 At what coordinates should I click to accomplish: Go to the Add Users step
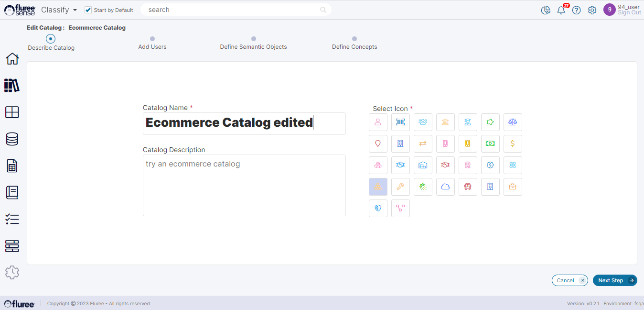152,39
